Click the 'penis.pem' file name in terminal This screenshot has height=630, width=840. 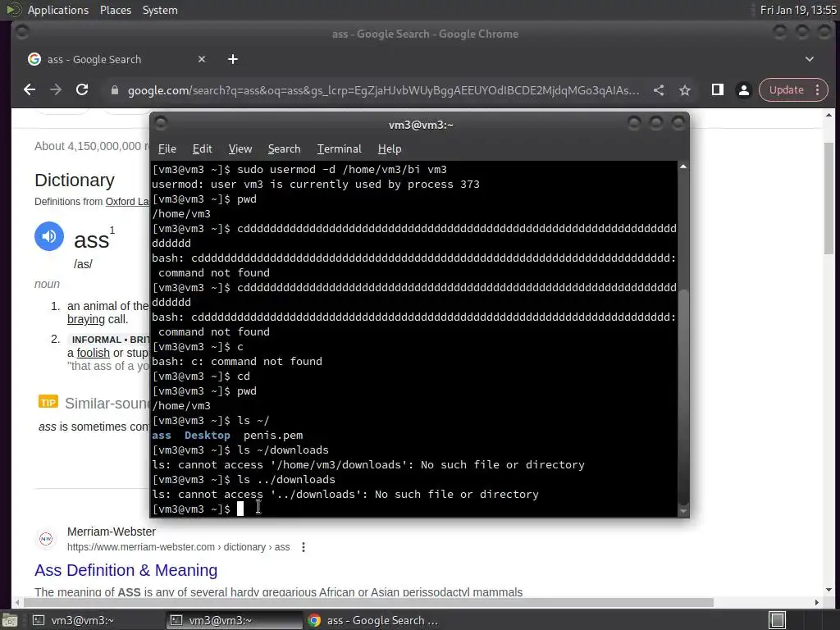click(273, 436)
